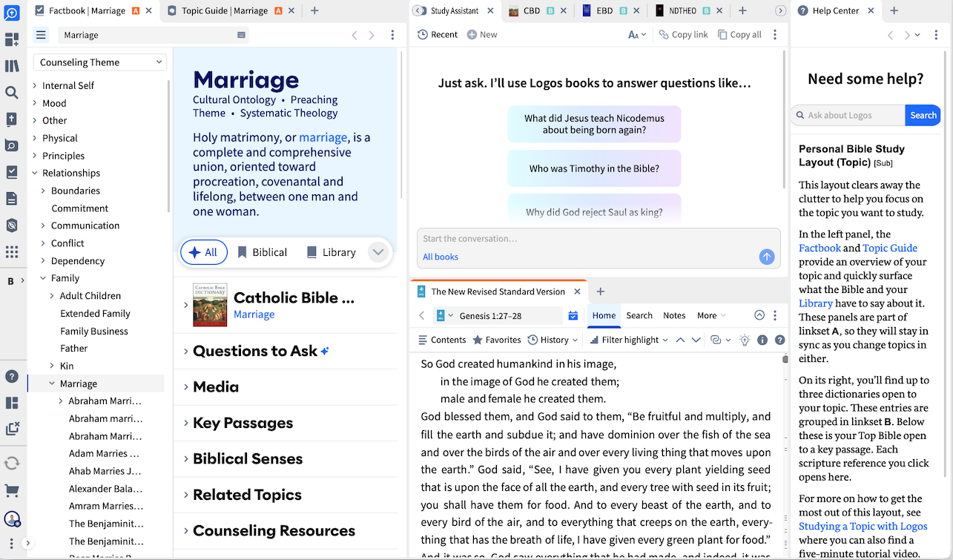Open the Library from the left sidebar

(12, 66)
